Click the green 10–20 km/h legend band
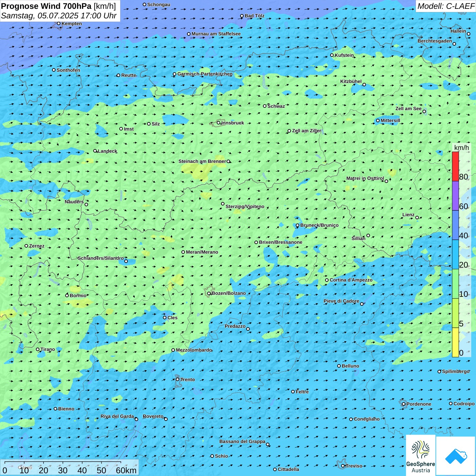 (455, 284)
